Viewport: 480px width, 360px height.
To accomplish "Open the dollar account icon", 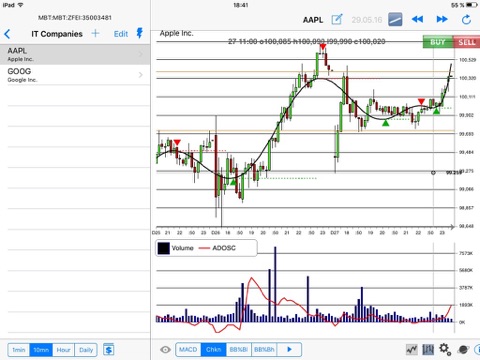I will click(109, 350).
